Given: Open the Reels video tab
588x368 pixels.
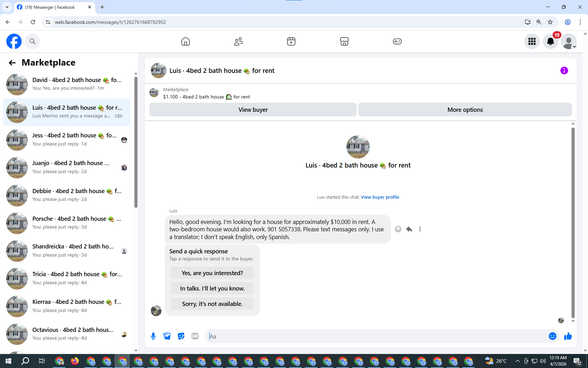Looking at the screenshot, I should coord(291,41).
